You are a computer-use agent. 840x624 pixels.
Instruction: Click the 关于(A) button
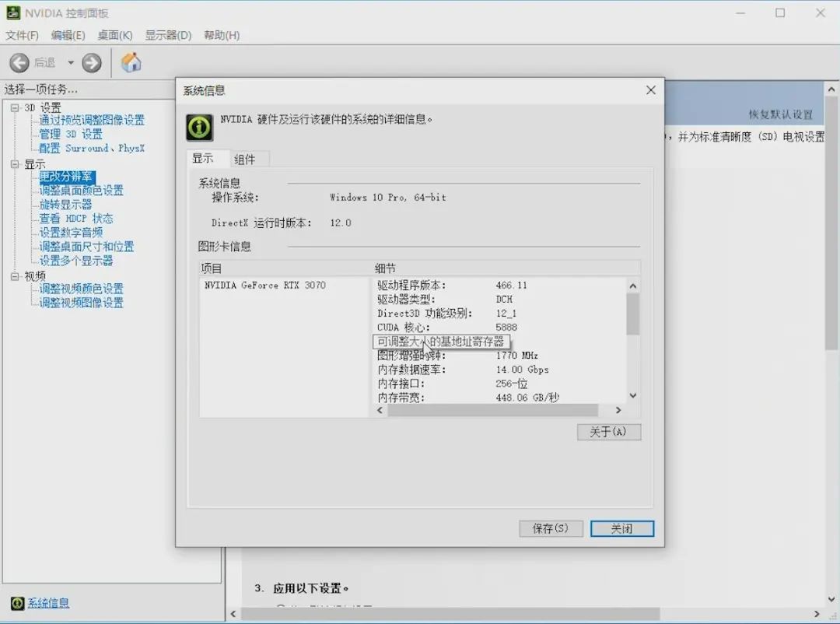coord(608,432)
